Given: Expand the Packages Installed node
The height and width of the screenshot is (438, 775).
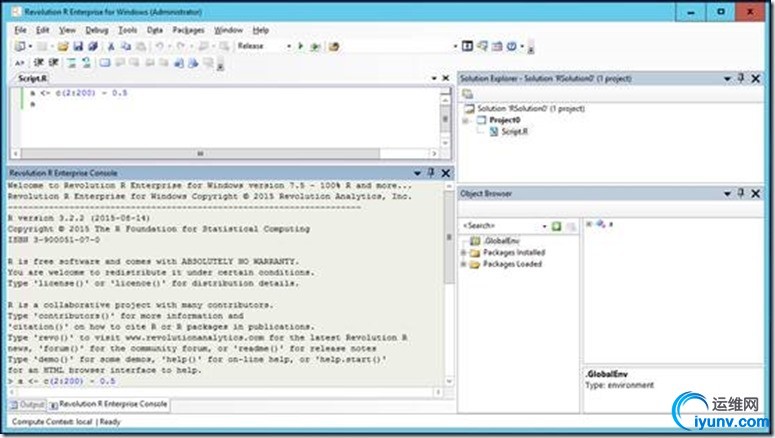Looking at the screenshot, I should (x=464, y=253).
